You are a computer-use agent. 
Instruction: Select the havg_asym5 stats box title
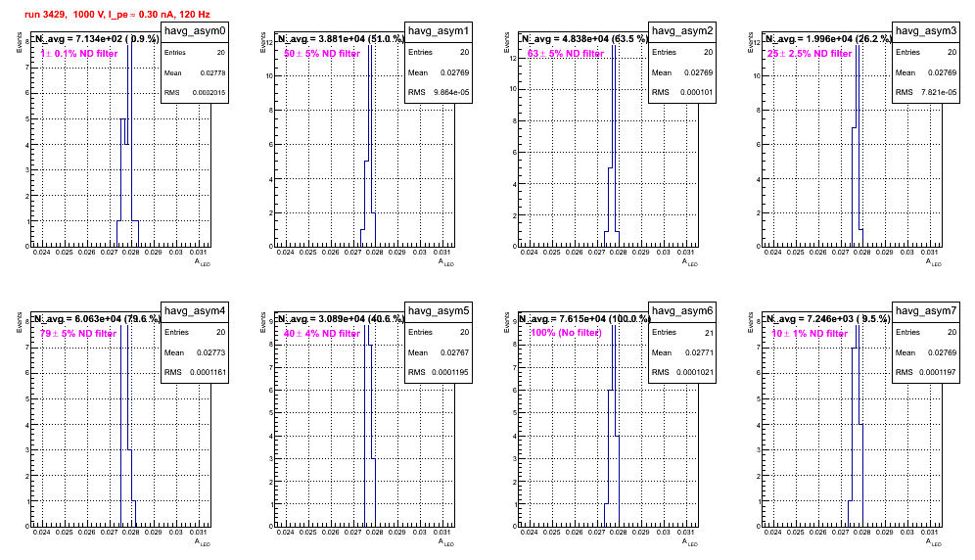coord(439,310)
